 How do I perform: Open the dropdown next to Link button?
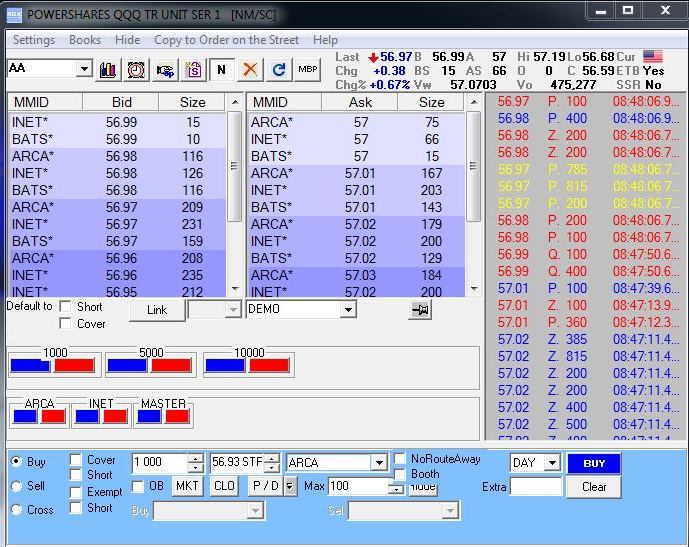[x=233, y=309]
